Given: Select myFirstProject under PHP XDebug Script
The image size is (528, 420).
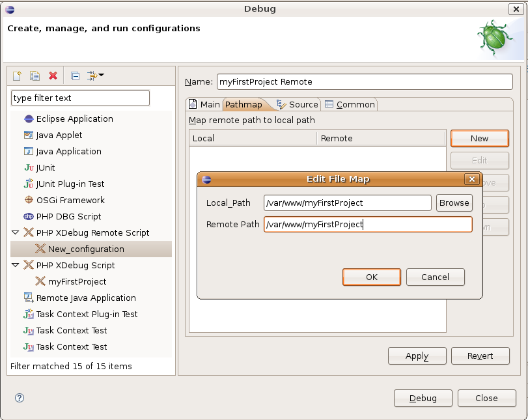Looking at the screenshot, I should 77,282.
